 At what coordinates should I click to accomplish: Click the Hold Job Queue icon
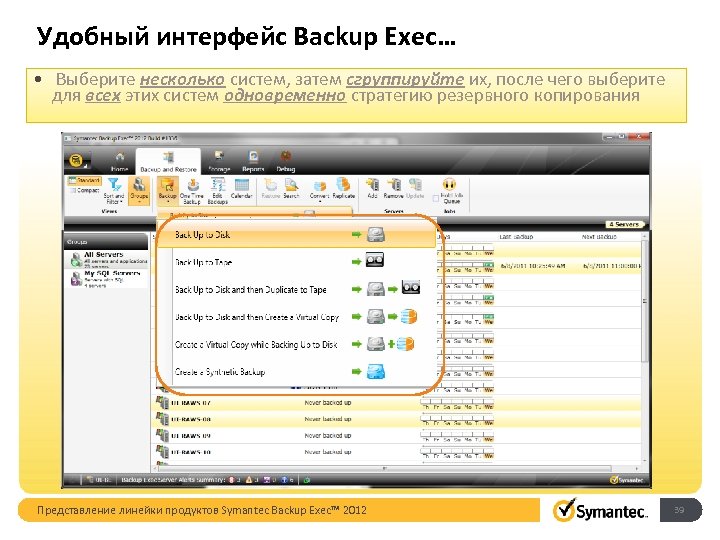coord(449,185)
